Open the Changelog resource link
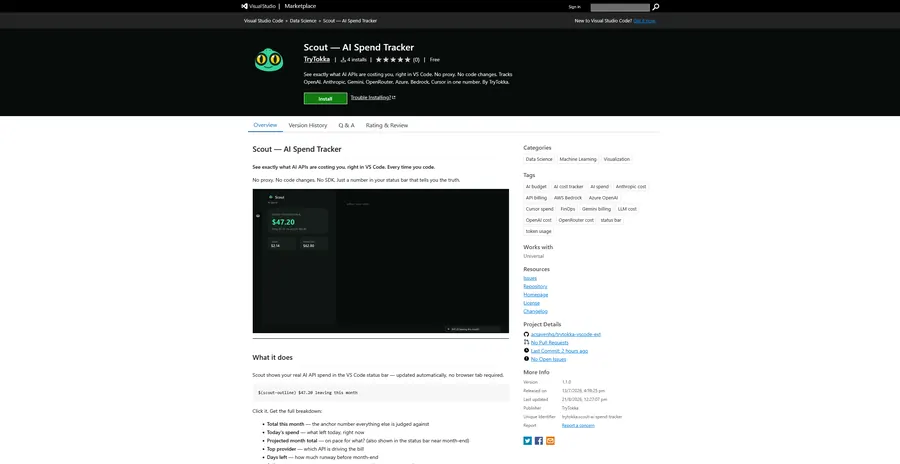The image size is (900, 464). [x=536, y=311]
